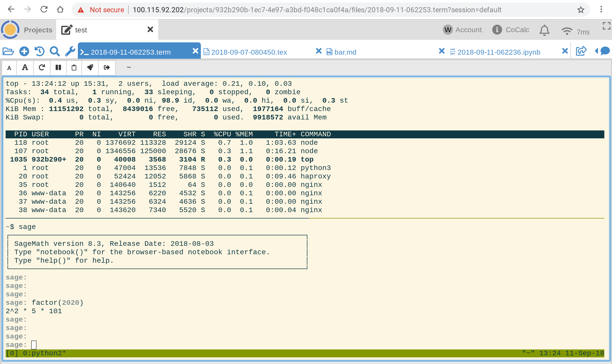Pause the terminal output
612x364 pixels.
pos(58,68)
